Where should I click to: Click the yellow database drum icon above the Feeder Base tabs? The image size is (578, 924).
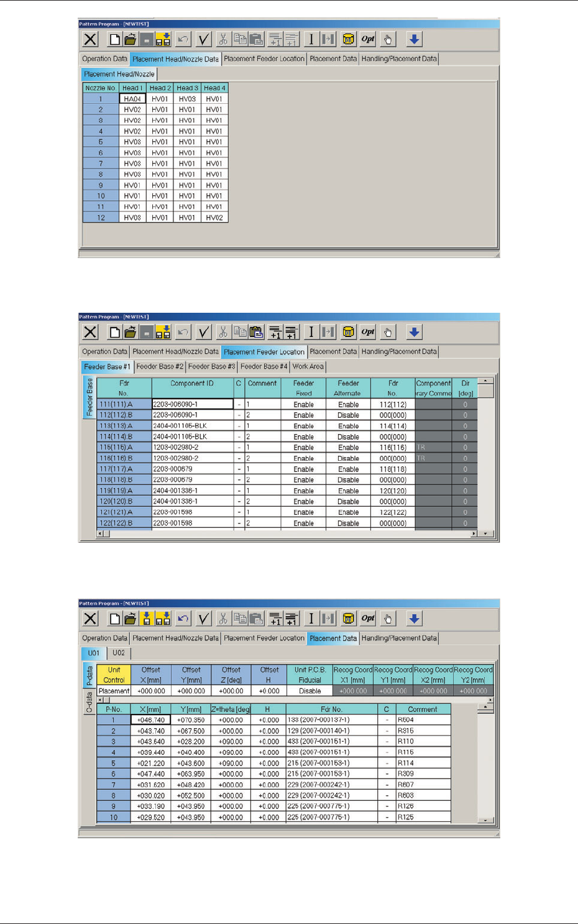348,332
